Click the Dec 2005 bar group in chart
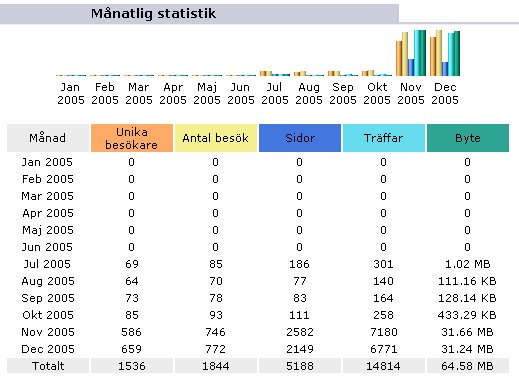This screenshot has width=519, height=385. click(445, 53)
